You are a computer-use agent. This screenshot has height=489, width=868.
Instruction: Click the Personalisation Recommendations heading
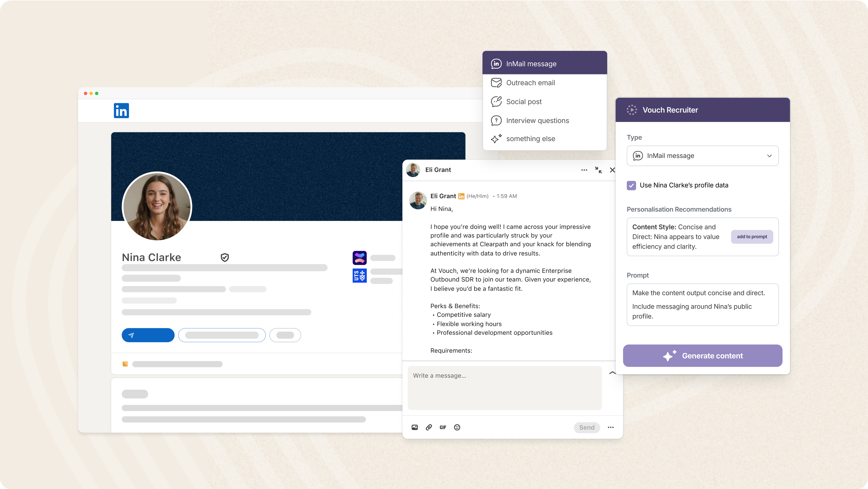click(679, 209)
